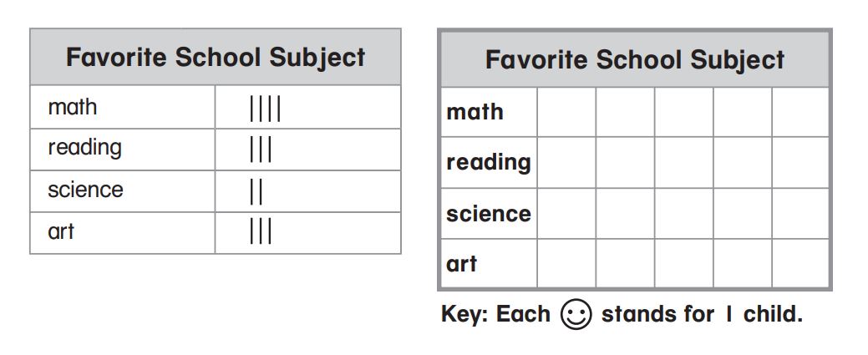The height and width of the screenshot is (355, 868).
Task: Click the bold reading label in the picture graph
Action: click(489, 162)
